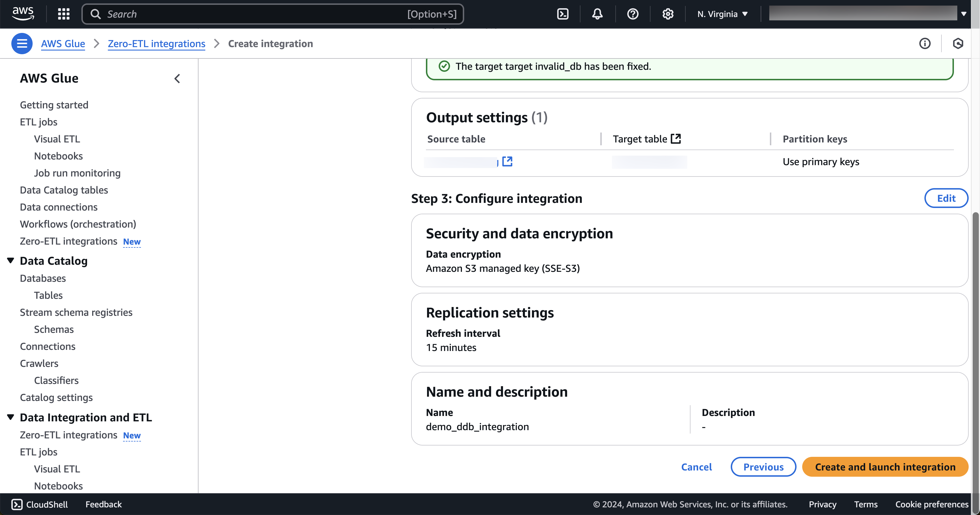Open Data Catalog tables sidebar item
Image resolution: width=980 pixels, height=515 pixels.
tap(64, 190)
